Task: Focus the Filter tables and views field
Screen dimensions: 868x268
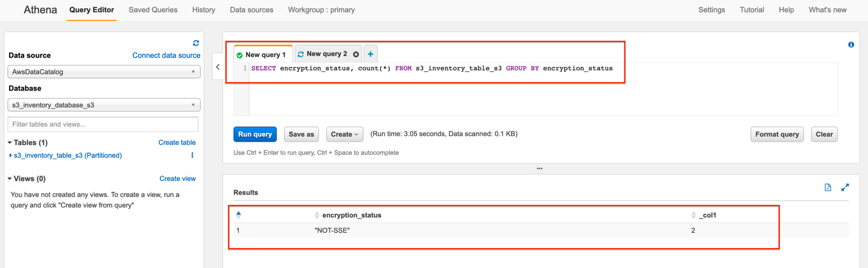Action: [x=103, y=124]
